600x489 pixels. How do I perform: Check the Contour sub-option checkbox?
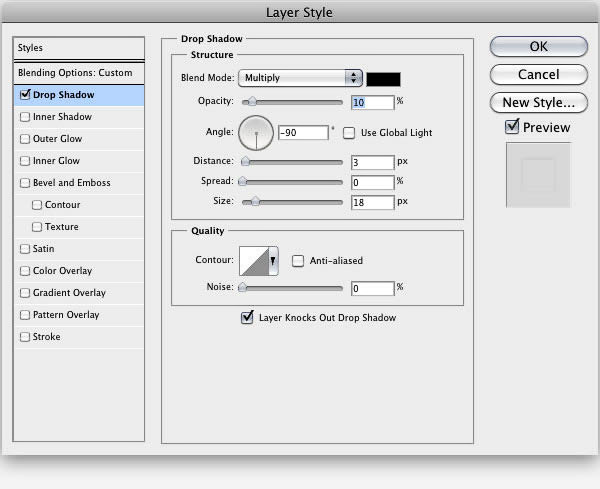pyautogui.click(x=37, y=205)
